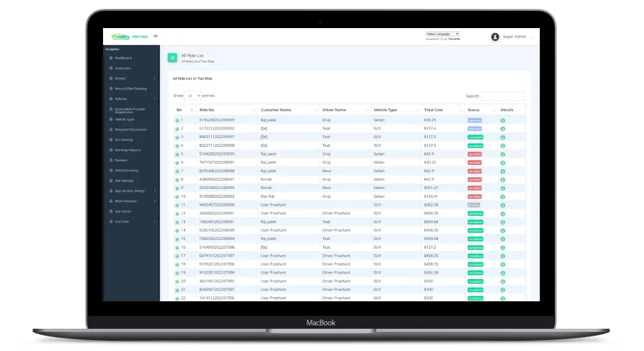The image size is (644, 351).
Task: Expand row 11 with green plus icon
Action: click(177, 205)
